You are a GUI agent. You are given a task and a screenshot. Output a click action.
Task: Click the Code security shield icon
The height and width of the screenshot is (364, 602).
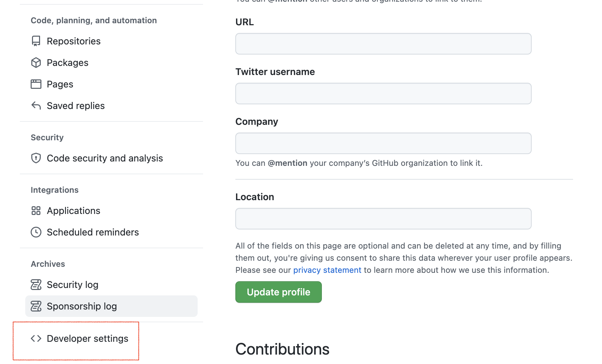click(x=36, y=158)
